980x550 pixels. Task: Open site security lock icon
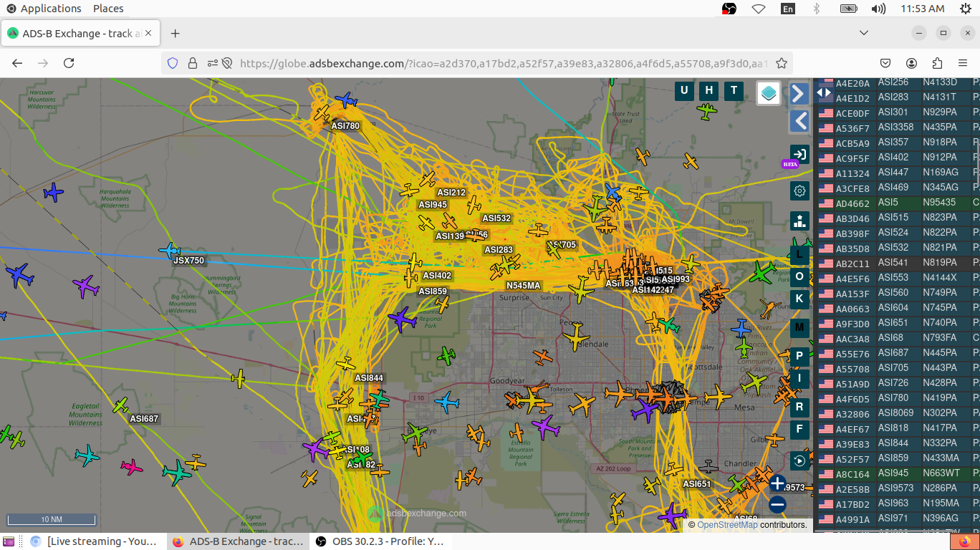(192, 63)
